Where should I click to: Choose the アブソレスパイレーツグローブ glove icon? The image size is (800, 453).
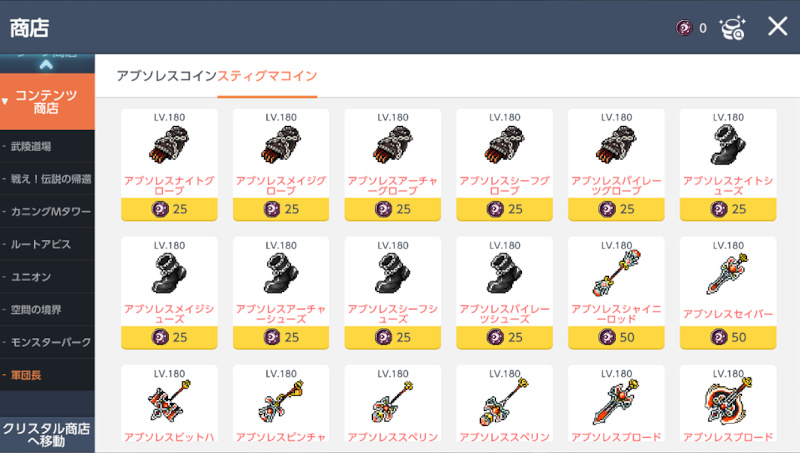tap(616, 145)
